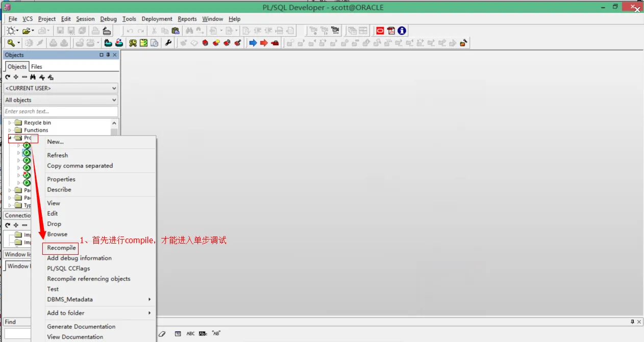
Task: Click the Open folder toolbar icon
Action: (x=26, y=31)
